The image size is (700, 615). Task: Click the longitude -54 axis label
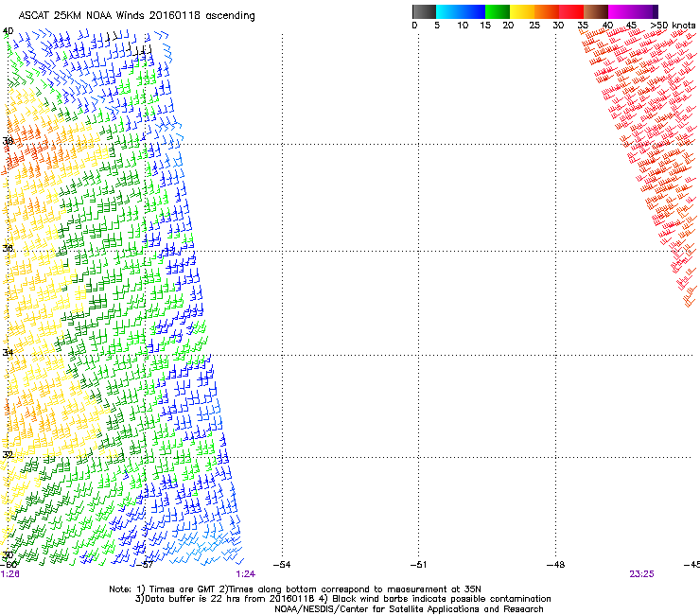pos(282,565)
